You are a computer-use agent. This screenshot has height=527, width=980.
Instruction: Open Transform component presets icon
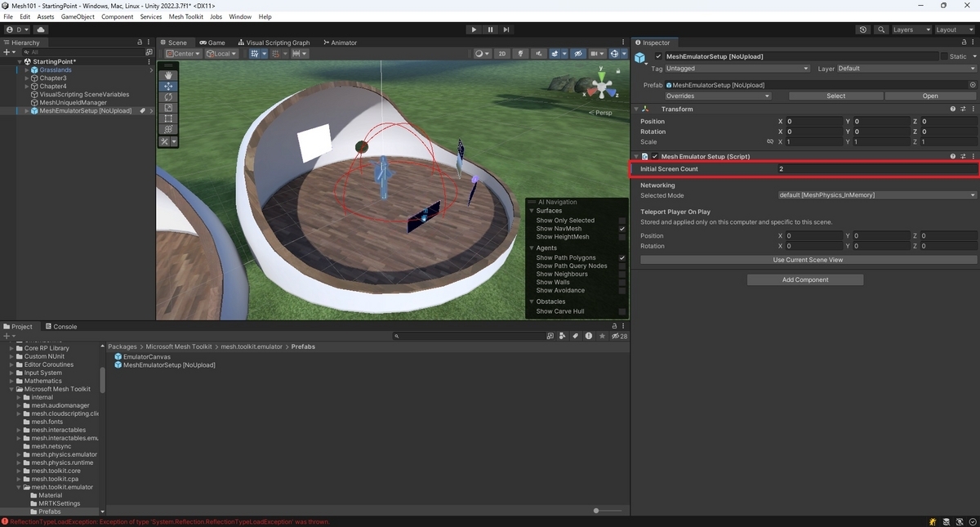(x=963, y=109)
